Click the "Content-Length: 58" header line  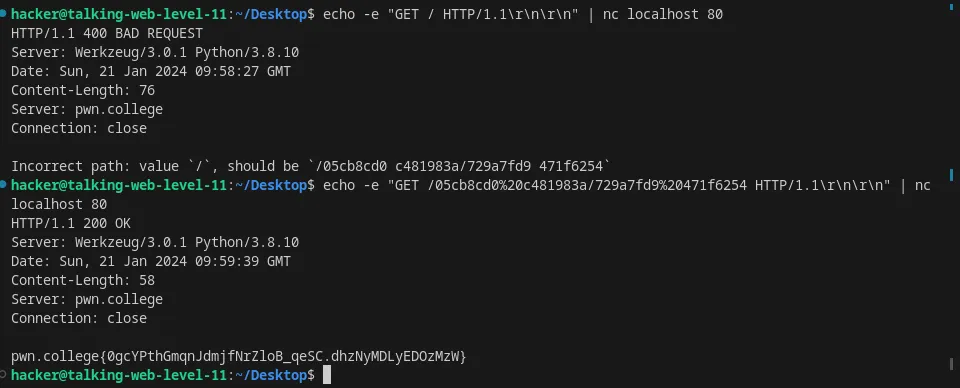83,280
